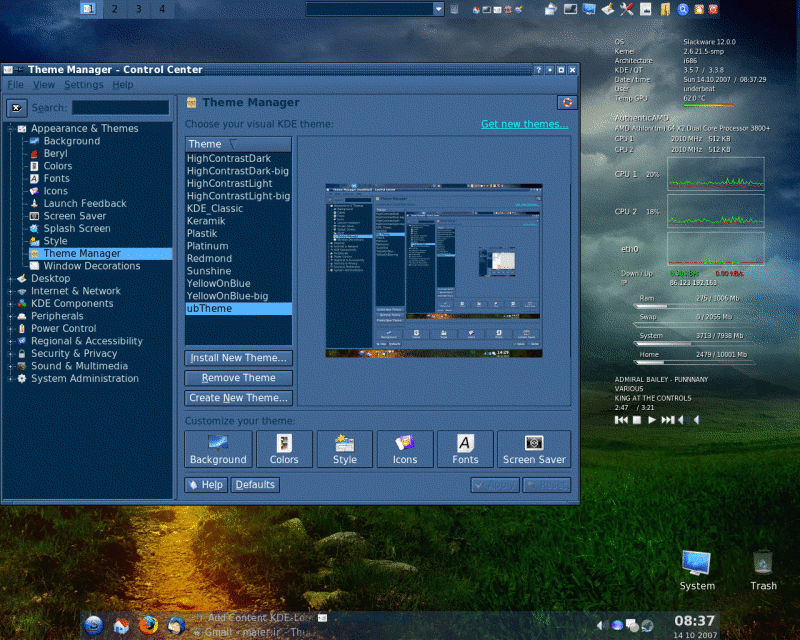Screen dimensions: 800x640
Task: Open the Slackware start menu button
Action: 94,625
